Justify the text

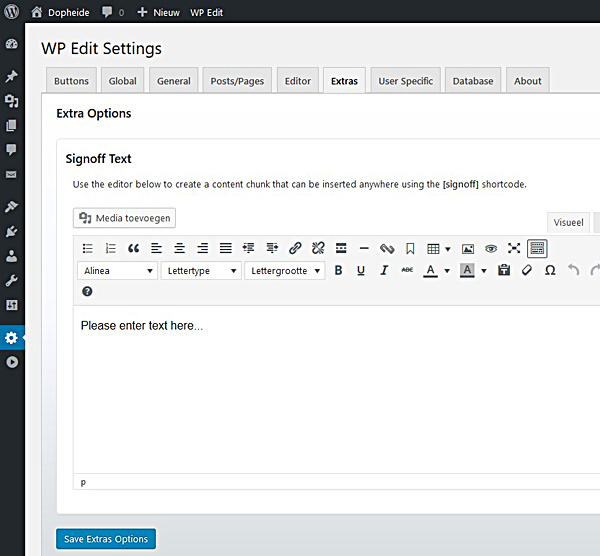[226, 249]
